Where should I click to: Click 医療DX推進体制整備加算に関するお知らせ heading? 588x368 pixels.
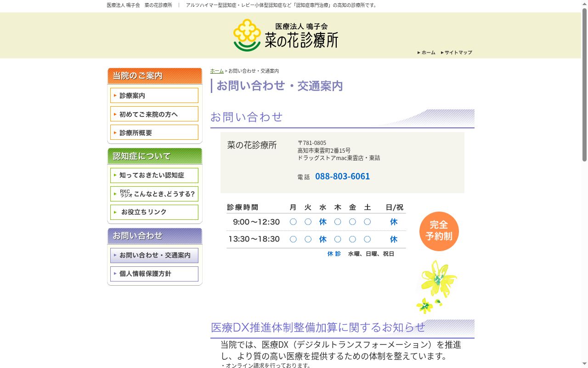(318, 328)
